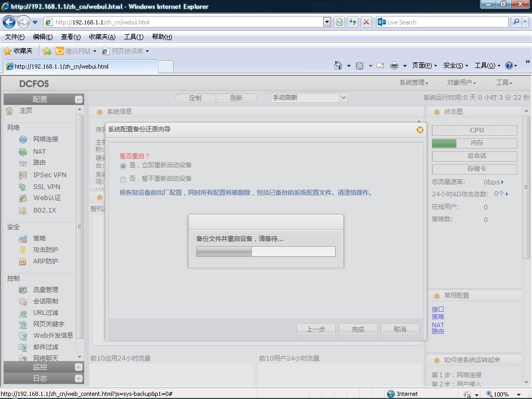Open 802.1X in the sidebar

pyautogui.click(x=45, y=210)
